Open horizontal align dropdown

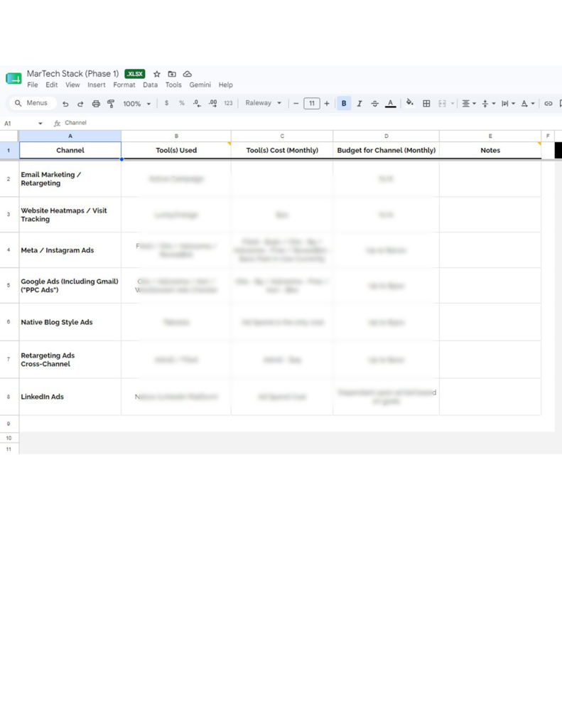tap(469, 104)
